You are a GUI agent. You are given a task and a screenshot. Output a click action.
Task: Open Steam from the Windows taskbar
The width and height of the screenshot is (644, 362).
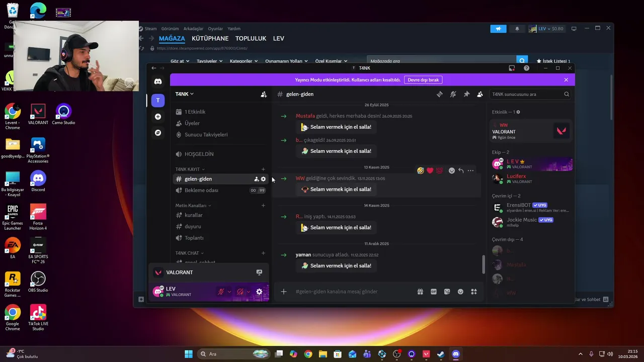coord(441,354)
